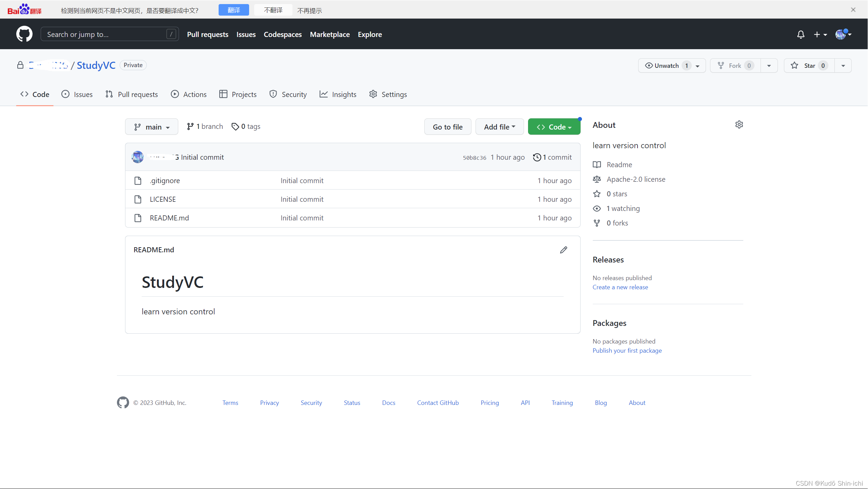Image resolution: width=868 pixels, height=489 pixels.
Task: Open the Add file dropdown
Action: [x=500, y=127]
